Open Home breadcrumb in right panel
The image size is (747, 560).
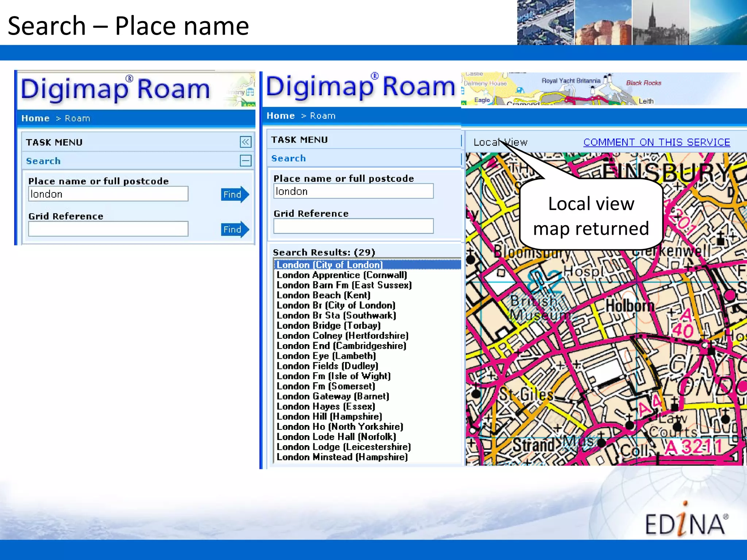(x=280, y=116)
